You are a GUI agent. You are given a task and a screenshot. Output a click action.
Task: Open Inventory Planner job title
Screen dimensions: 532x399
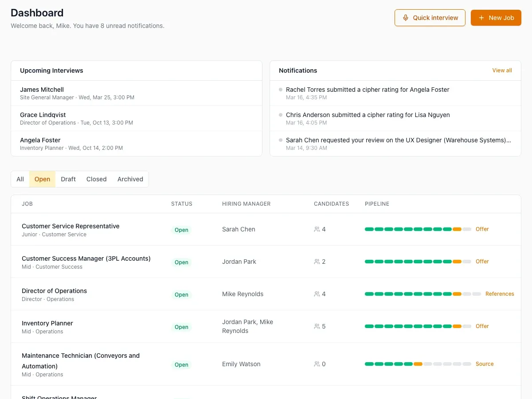coord(47,323)
